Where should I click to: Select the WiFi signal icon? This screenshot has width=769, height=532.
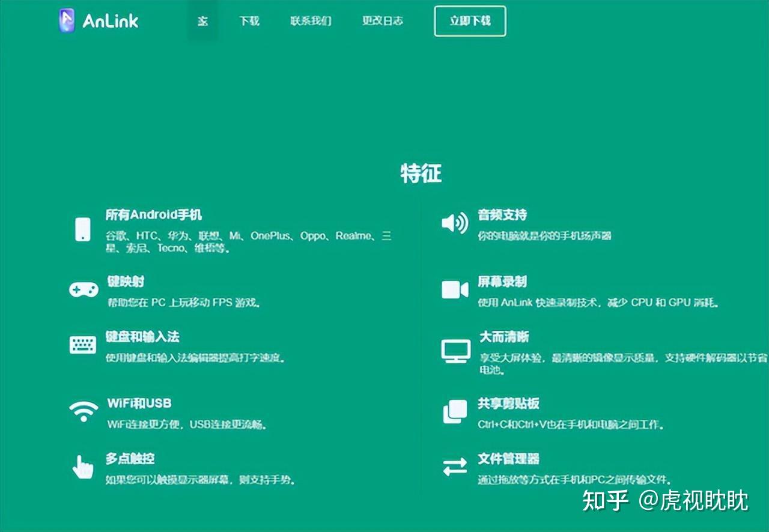[84, 411]
